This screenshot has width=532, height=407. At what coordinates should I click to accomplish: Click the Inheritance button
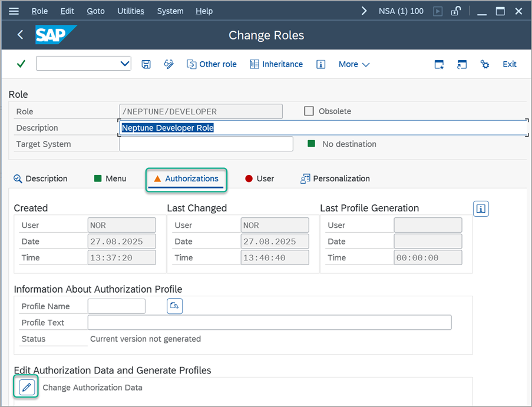click(x=276, y=64)
